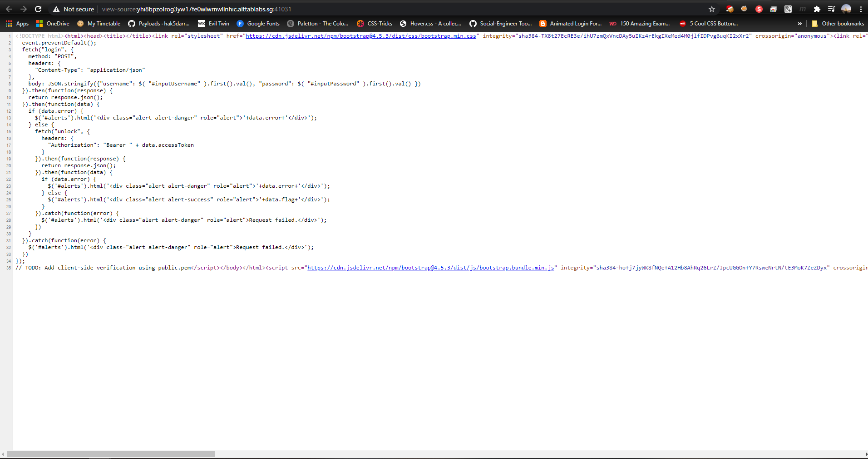Open the Extensions puzzle piece menu
868x459 pixels.
tap(817, 9)
